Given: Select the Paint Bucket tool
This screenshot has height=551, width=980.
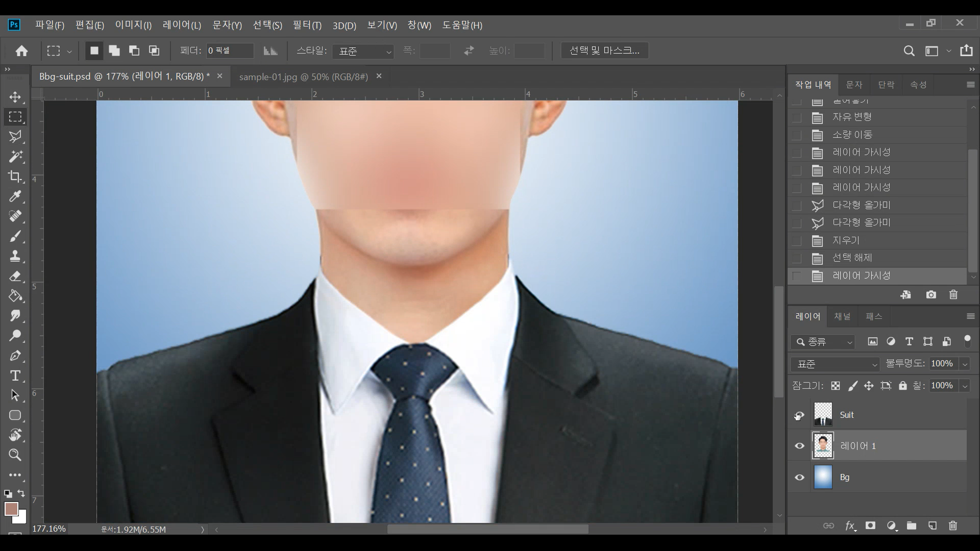Looking at the screenshot, I should 15,296.
